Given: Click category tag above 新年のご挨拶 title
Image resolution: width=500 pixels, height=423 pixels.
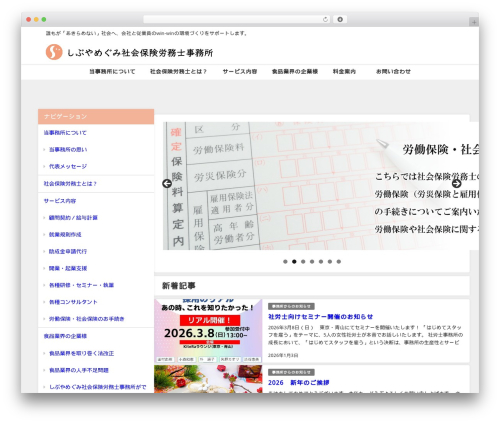Looking at the screenshot, I should coord(291,372).
